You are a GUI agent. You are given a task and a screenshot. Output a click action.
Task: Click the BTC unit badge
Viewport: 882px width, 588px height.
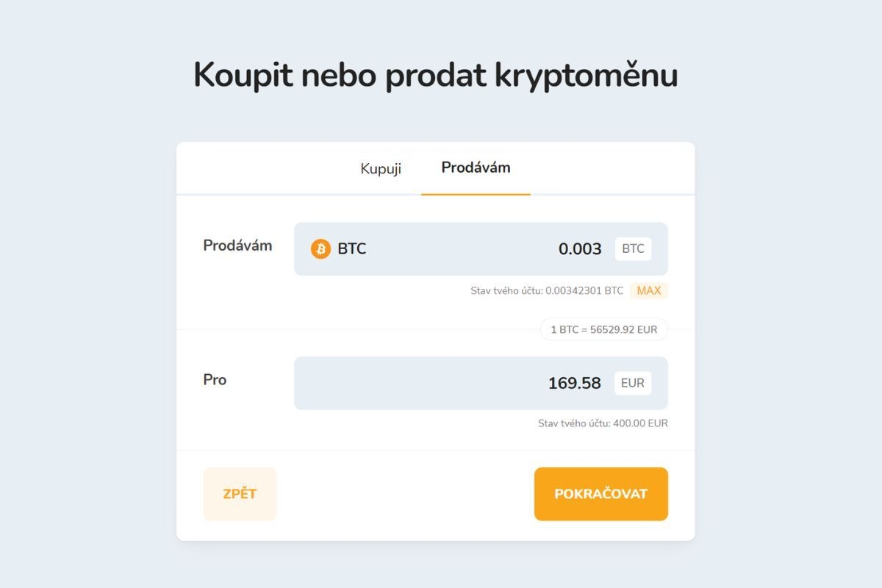pyautogui.click(x=633, y=249)
